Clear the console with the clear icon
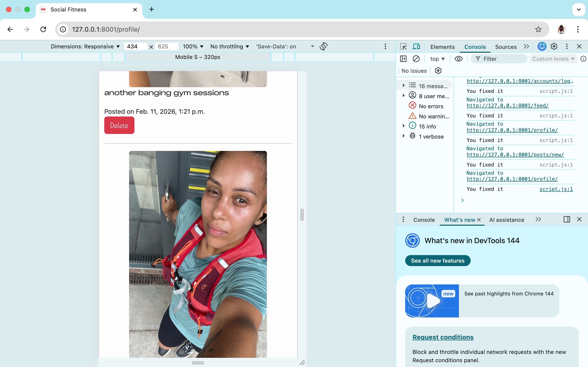588x367 pixels. pos(416,58)
